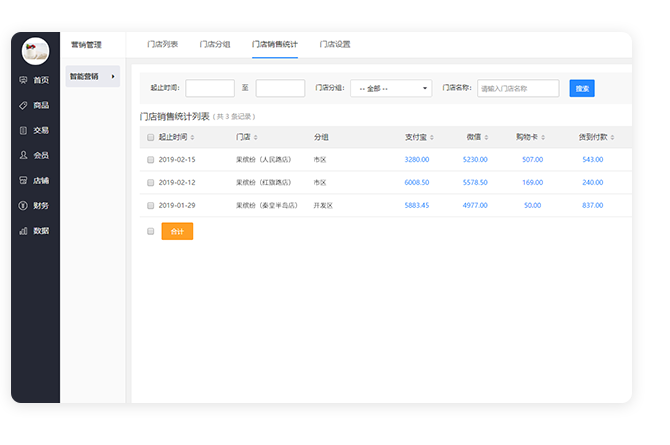Open 支付宝 amount 6008.50 link
Viewport: 670px width, 445px height.
[x=417, y=183]
